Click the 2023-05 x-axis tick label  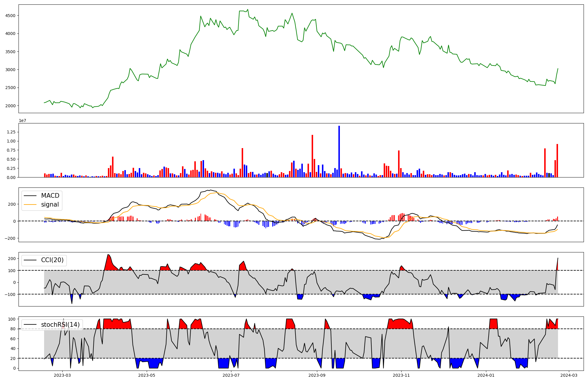(x=146, y=375)
